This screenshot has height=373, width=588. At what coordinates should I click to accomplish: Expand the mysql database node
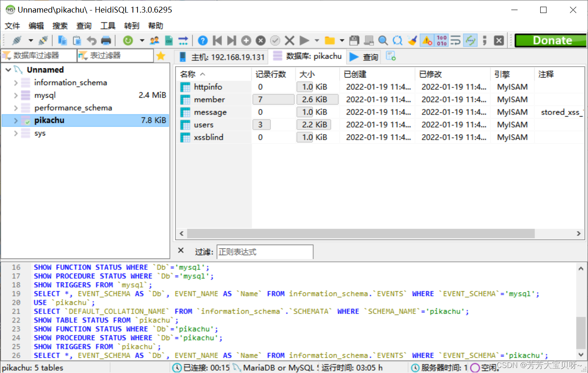coord(16,95)
